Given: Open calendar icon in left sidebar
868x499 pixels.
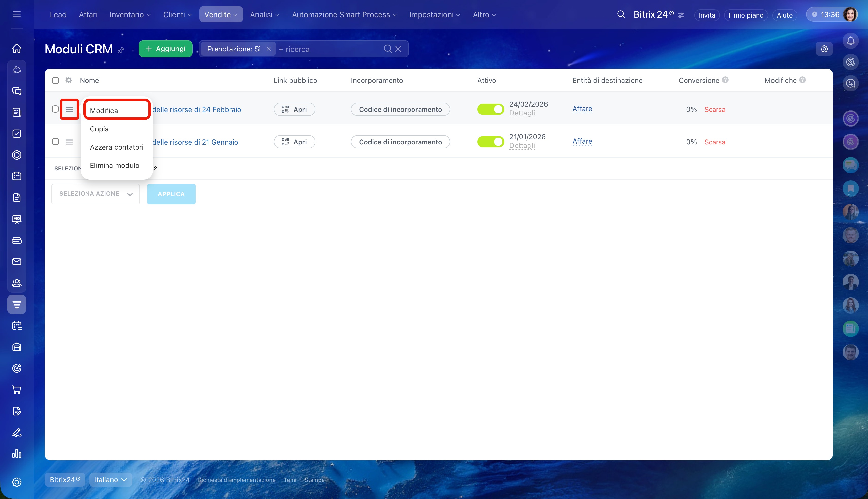Looking at the screenshot, I should click(x=17, y=176).
